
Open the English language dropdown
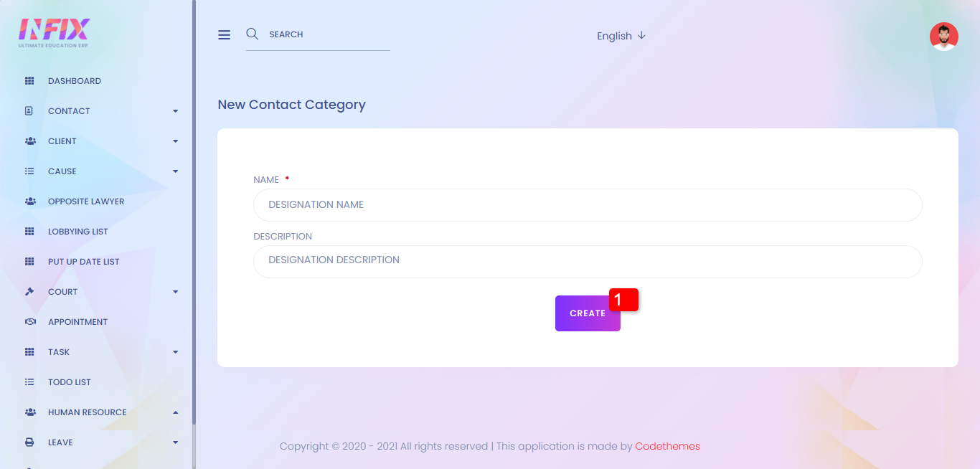[621, 36]
